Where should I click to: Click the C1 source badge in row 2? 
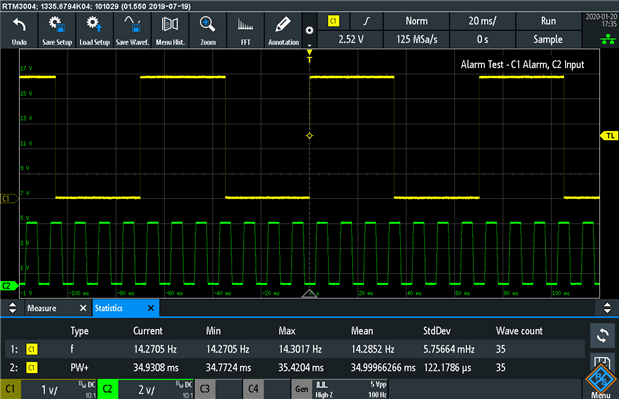tap(32, 368)
